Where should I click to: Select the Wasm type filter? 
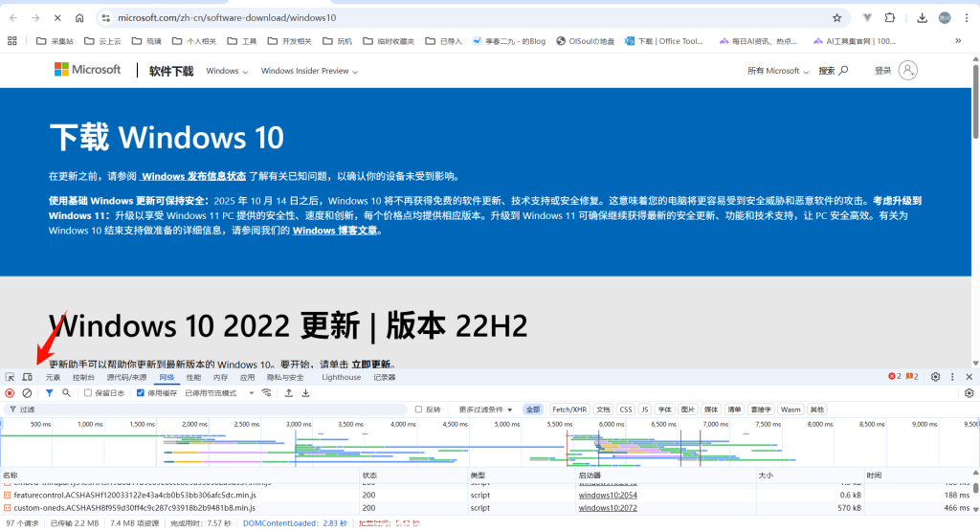[790, 409]
